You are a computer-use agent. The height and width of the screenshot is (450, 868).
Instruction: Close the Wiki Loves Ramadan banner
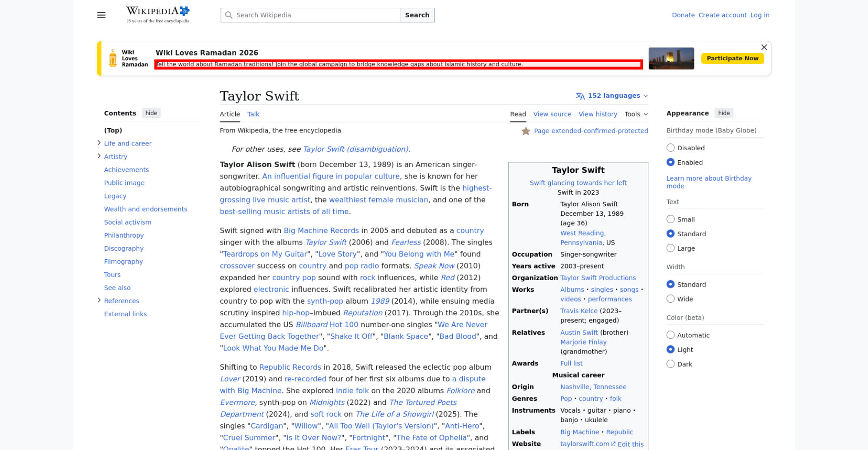click(x=764, y=47)
